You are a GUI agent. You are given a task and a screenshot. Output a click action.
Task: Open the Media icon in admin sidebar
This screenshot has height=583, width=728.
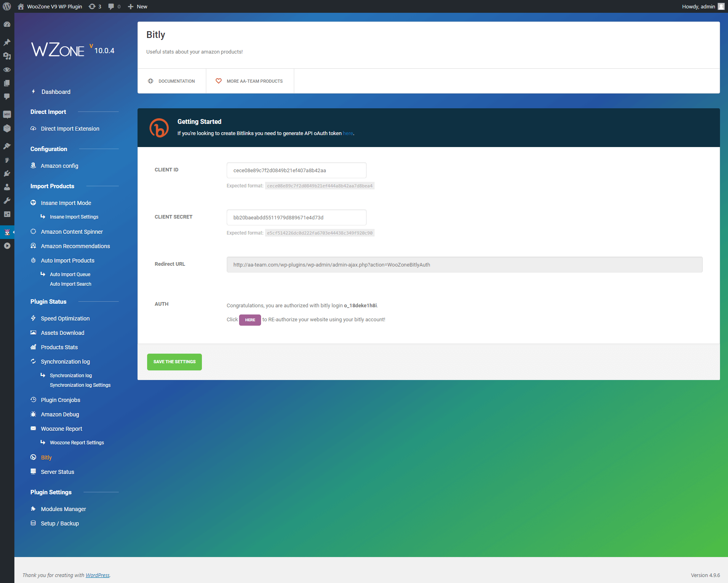coord(7,56)
